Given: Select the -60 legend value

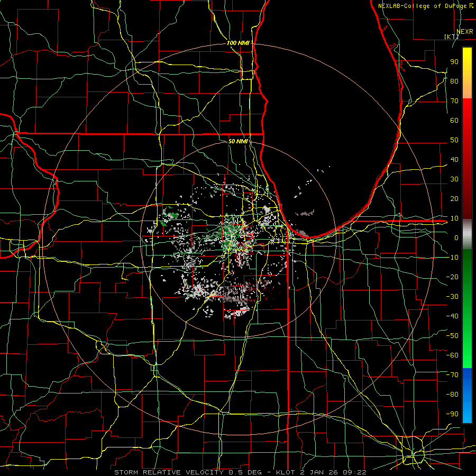Looking at the screenshot, I should [x=452, y=355].
